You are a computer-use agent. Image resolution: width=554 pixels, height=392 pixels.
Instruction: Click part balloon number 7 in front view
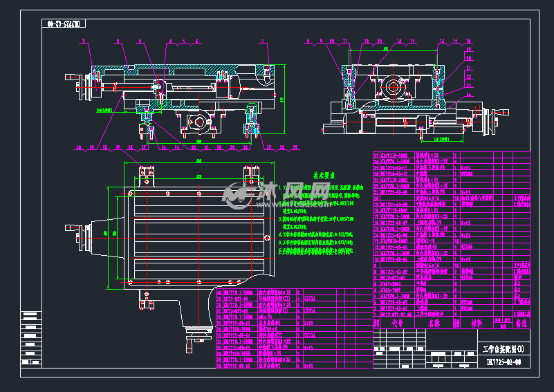click(264, 42)
